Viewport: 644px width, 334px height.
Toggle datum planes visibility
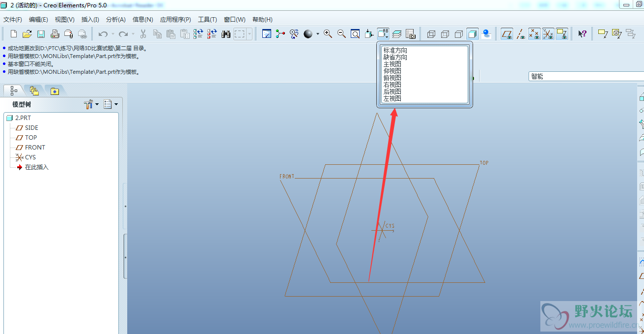507,34
